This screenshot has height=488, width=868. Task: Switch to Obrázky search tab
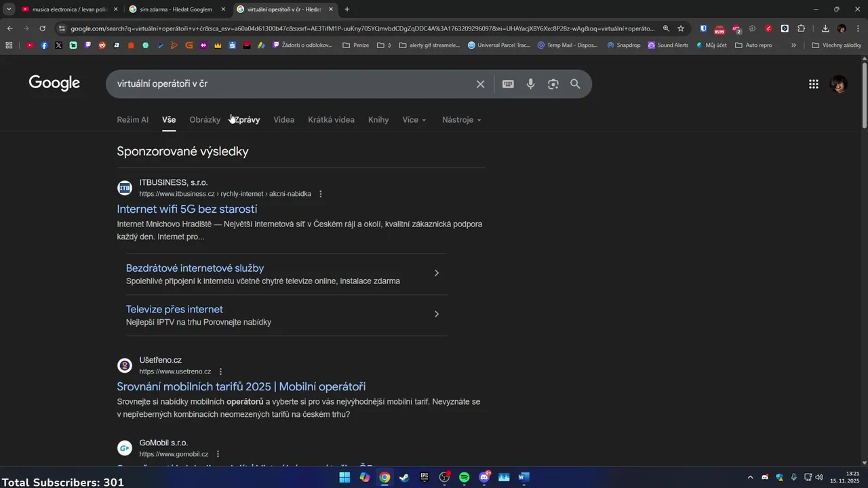(x=205, y=120)
